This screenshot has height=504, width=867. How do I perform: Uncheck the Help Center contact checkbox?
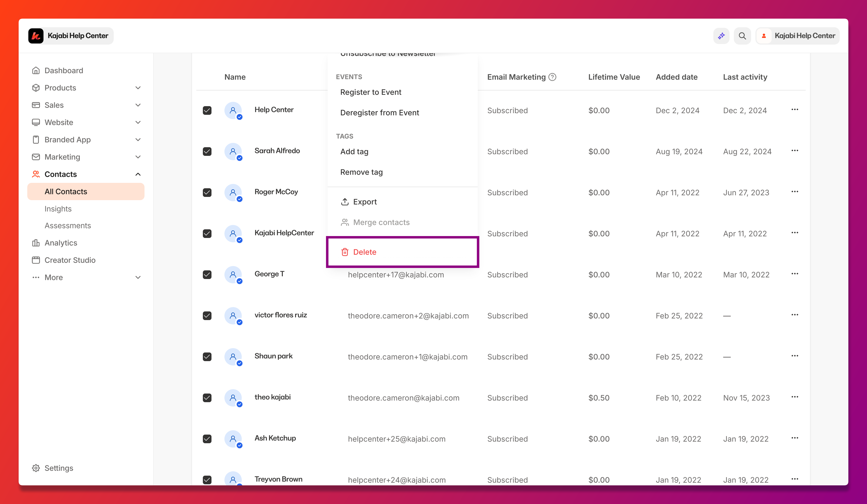207,110
